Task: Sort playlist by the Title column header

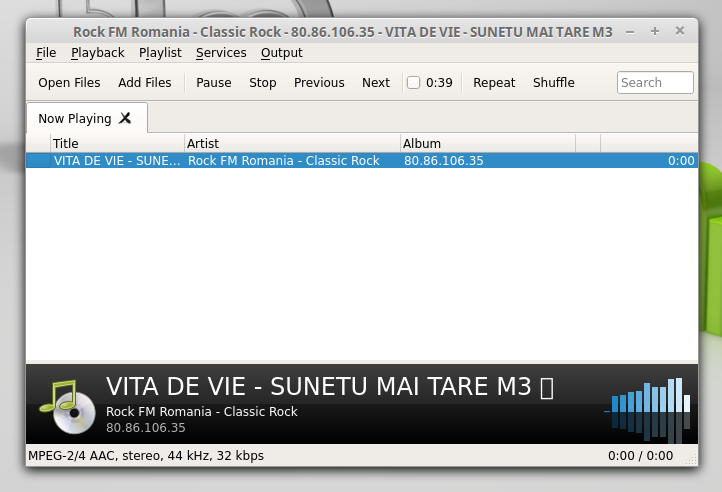Action: (x=117, y=143)
